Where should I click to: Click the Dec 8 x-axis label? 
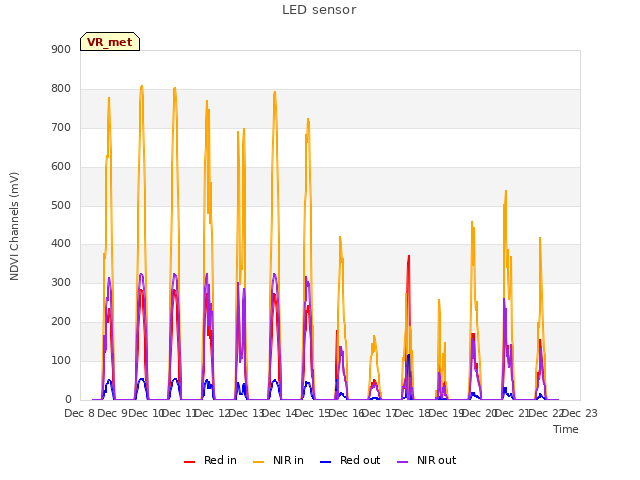80,413
